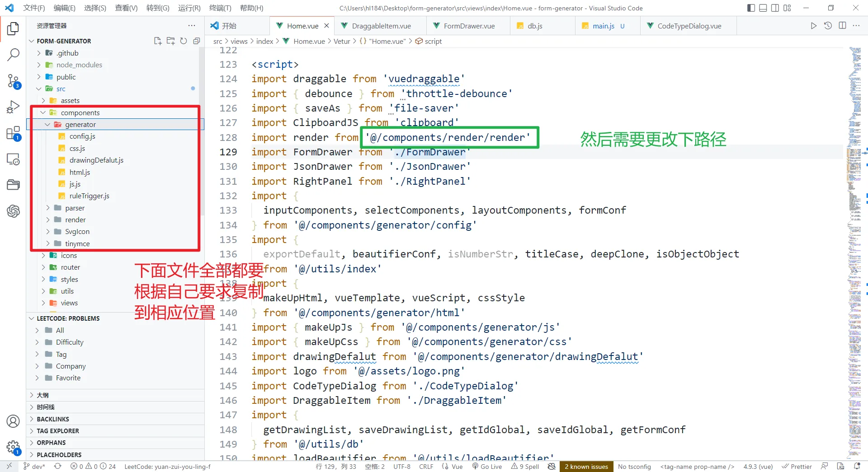The height and width of the screenshot is (472, 868).
Task: Expand the parser folder
Action: (75, 208)
